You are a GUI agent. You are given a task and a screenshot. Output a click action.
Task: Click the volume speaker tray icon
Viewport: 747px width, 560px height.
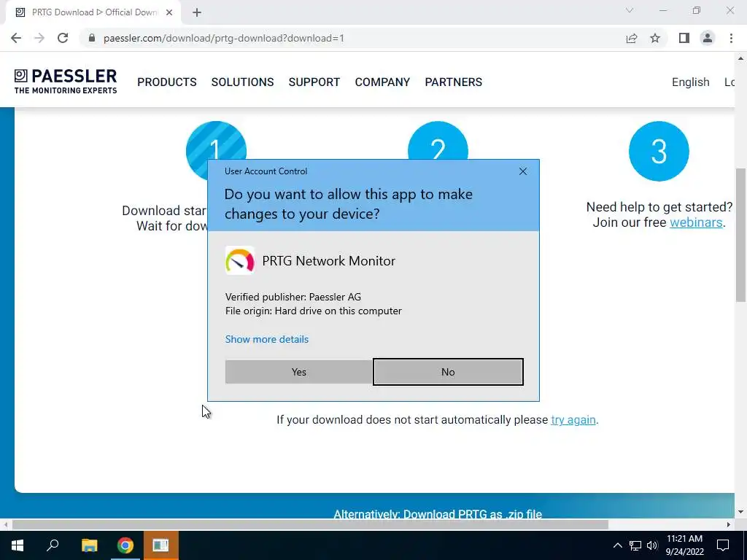(652, 545)
